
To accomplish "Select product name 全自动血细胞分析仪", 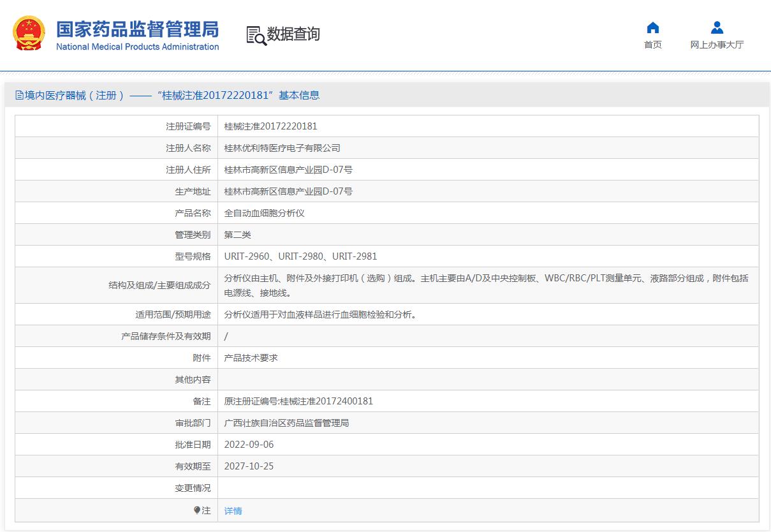I will (265, 213).
